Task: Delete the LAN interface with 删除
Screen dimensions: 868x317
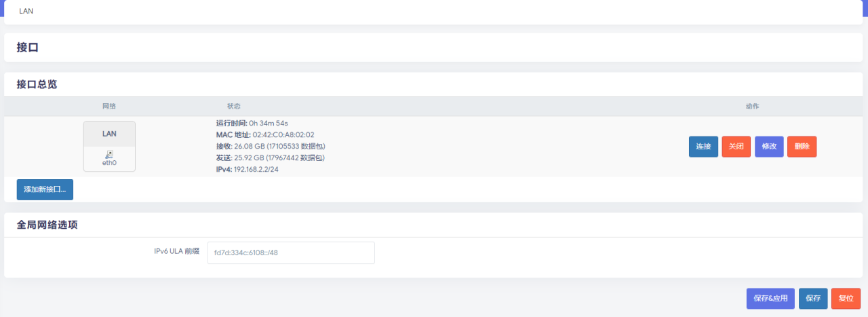Action: 802,147
